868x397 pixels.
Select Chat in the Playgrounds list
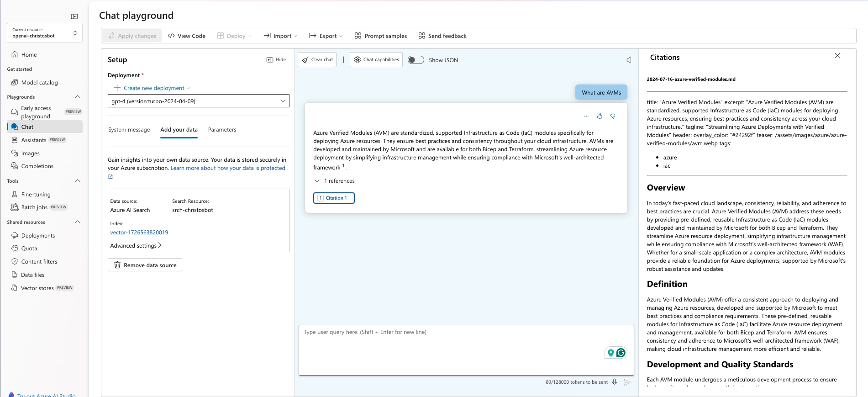(45, 127)
